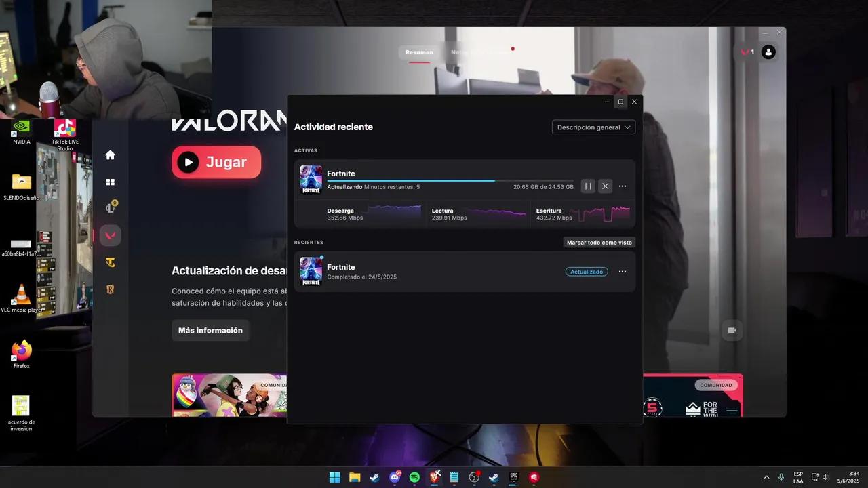Open the Riot account profile icon
Screen dimensions: 868x488
click(768, 52)
